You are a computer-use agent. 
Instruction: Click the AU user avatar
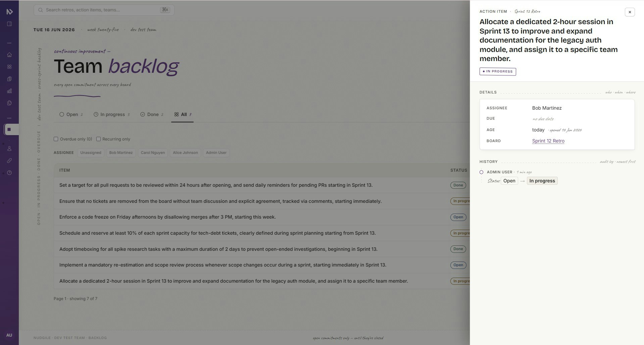[9, 335]
